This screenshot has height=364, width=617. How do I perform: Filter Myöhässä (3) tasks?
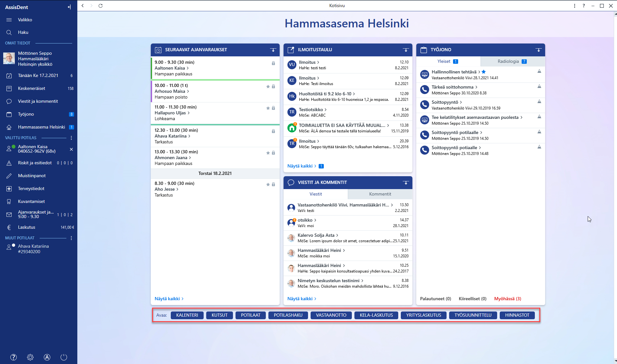[507, 299]
